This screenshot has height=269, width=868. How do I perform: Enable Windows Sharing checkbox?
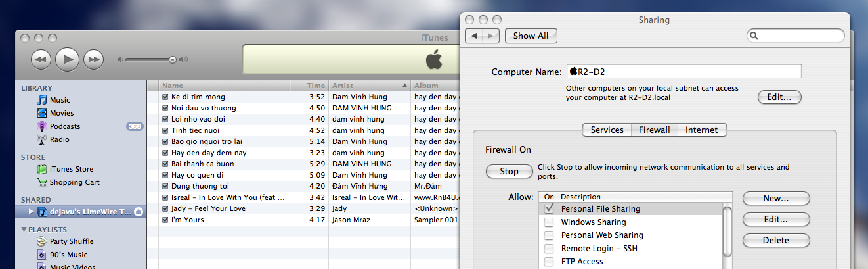[x=549, y=222]
